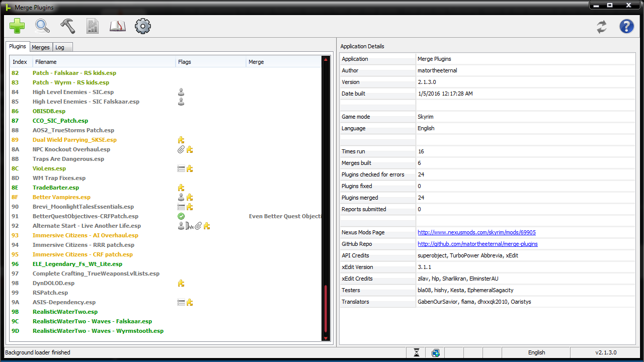Click the person flag icon on Better Vampires.esp
The height and width of the screenshot is (362, 644).
[x=181, y=197]
